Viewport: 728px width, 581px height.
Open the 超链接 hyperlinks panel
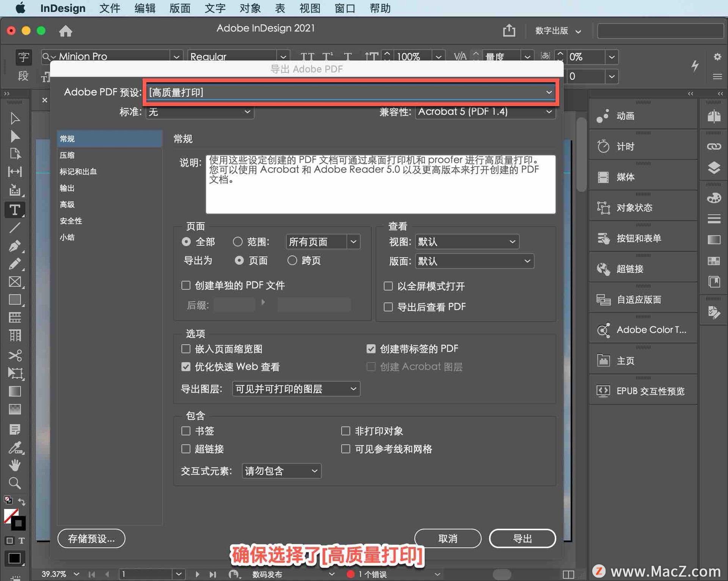643,269
